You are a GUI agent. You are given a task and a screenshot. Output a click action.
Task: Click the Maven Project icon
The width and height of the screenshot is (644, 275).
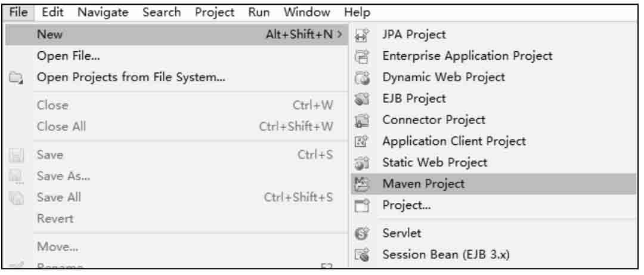363,184
